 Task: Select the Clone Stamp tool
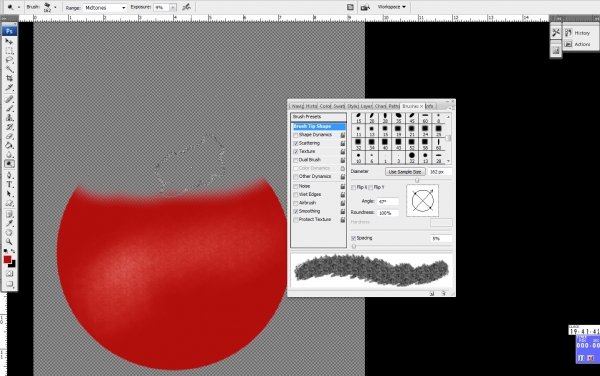tap(9, 118)
